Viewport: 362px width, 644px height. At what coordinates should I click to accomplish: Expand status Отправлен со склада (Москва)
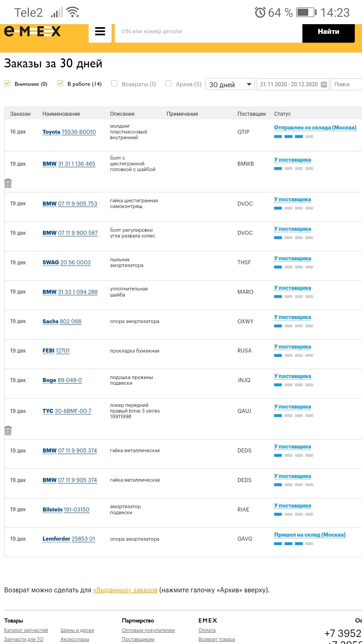pyautogui.click(x=315, y=127)
